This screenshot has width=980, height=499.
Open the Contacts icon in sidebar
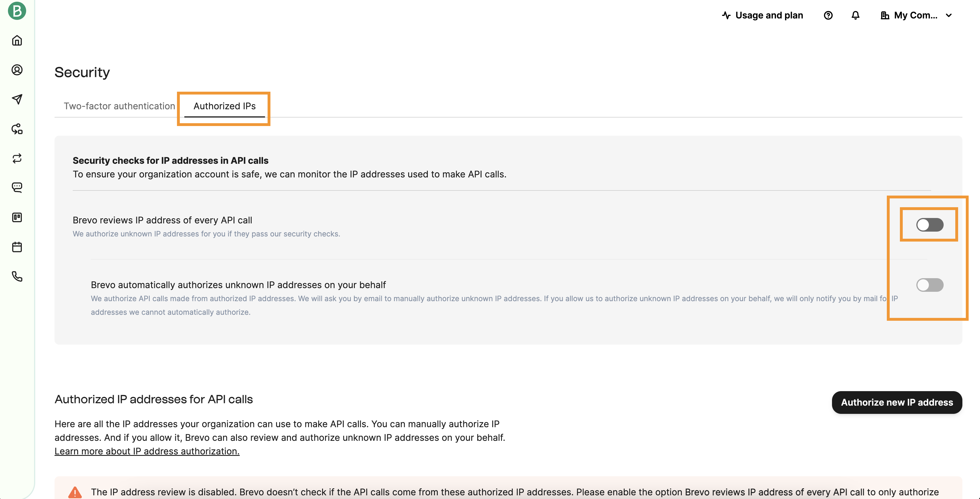(x=17, y=70)
